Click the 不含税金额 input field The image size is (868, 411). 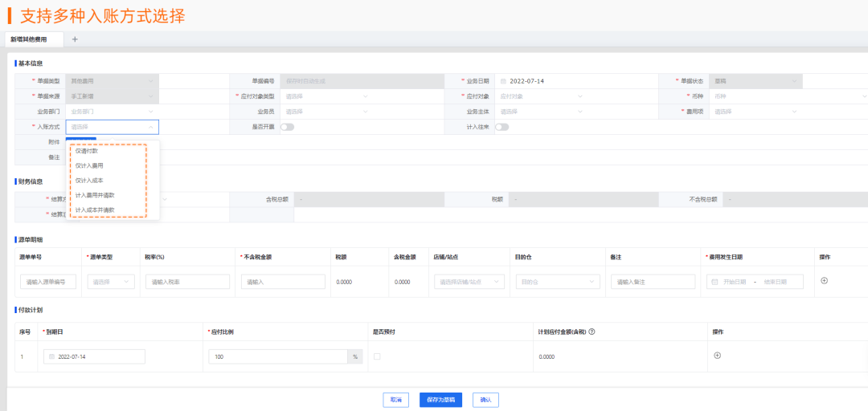tap(283, 282)
